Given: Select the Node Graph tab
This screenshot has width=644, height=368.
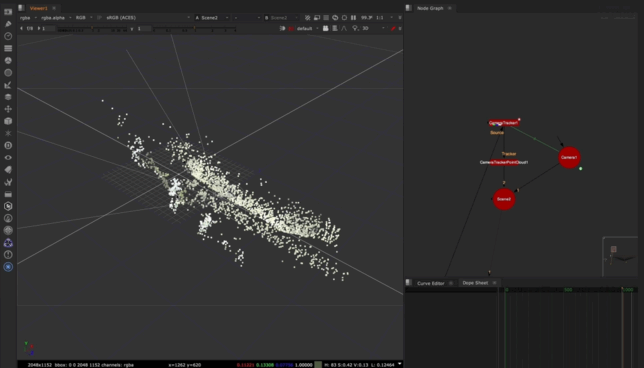Looking at the screenshot, I should click(430, 8).
